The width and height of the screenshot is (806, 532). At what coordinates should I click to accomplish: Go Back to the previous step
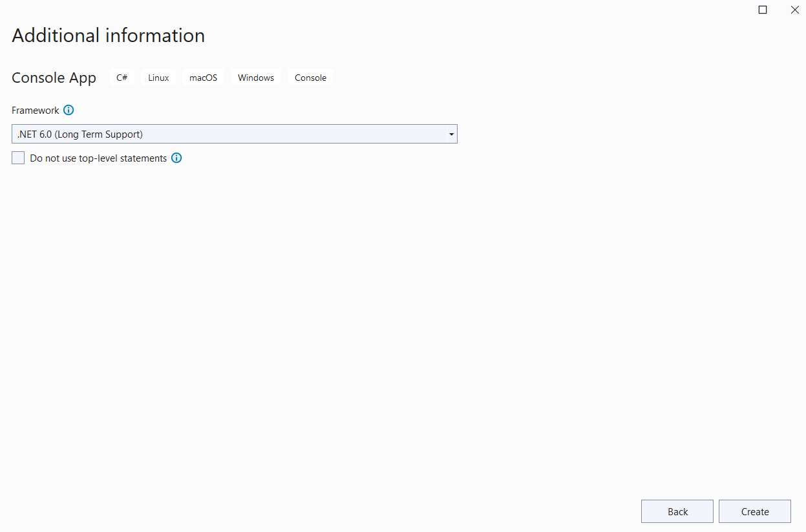(x=677, y=511)
